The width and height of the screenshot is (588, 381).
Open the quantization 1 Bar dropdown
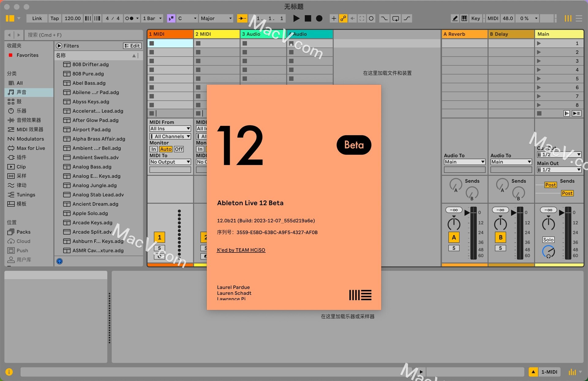coord(152,18)
